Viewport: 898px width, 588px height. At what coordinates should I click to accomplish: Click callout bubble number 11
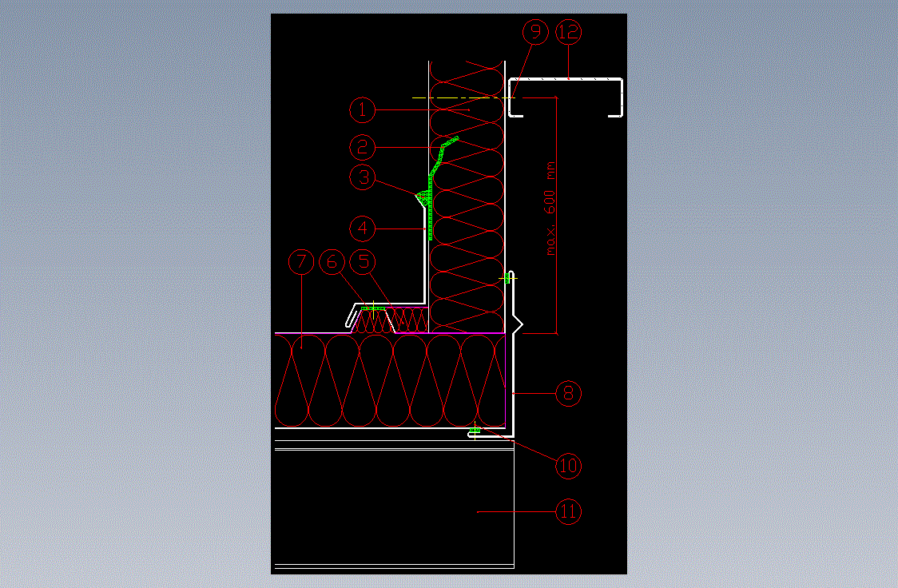click(x=568, y=511)
